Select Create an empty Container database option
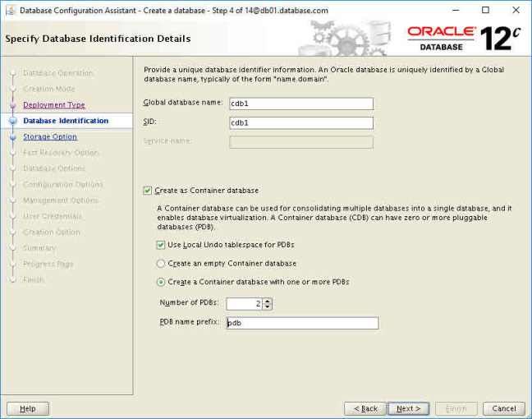This screenshot has height=419, width=532. (161, 263)
